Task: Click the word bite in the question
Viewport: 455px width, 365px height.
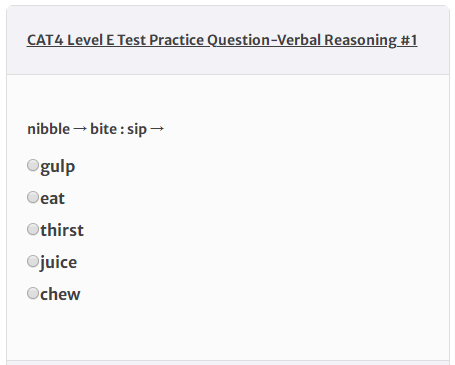Action: (x=104, y=129)
